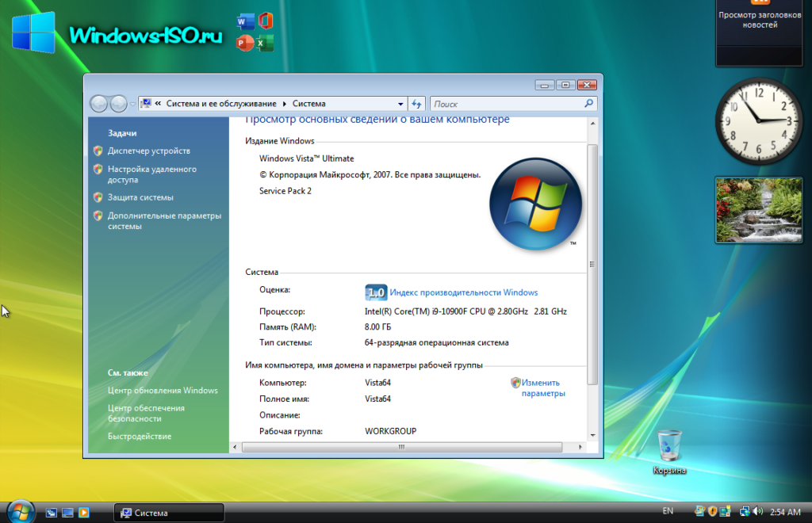Image resolution: width=812 pixels, height=523 pixels.
Task: Click Система breadcrumb in address bar
Action: click(x=308, y=104)
